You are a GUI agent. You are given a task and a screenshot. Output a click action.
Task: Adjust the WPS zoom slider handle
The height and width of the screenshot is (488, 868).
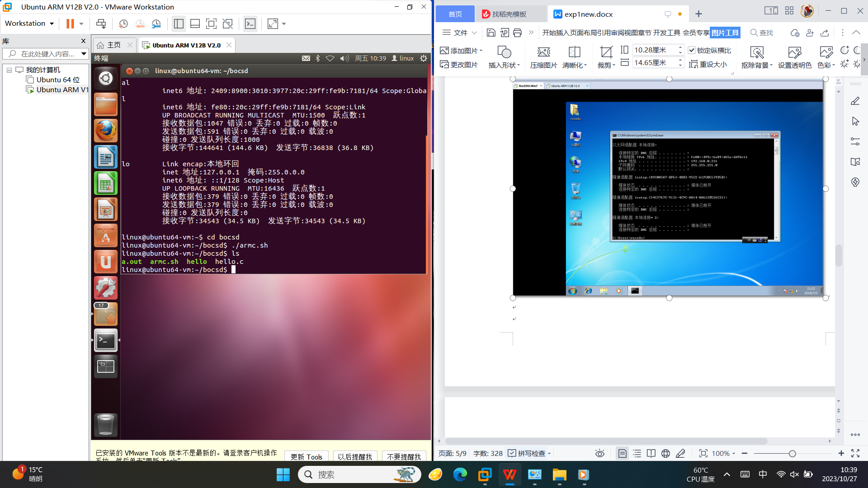click(792, 453)
